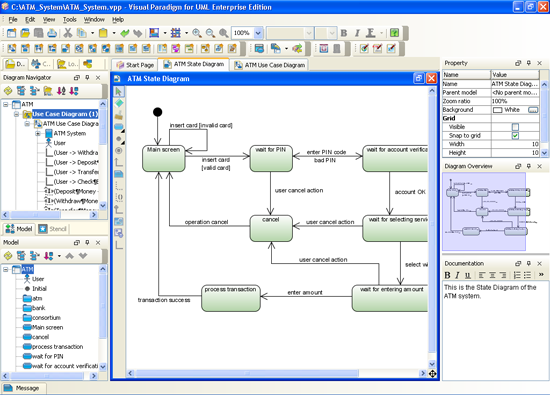Click the Open project folder icon
This screenshot has height=395, width=550.
click(25, 33)
